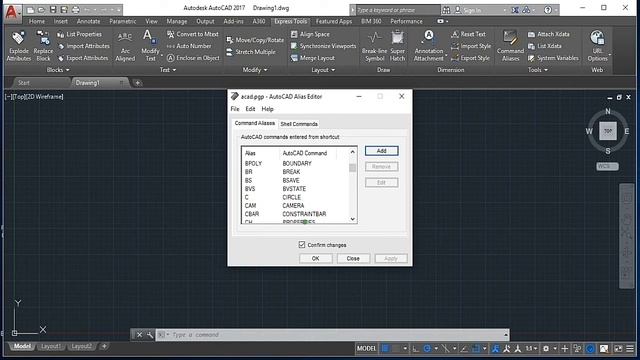Switch to the Layout2 tab
The width and height of the screenshot is (640, 360).
[81, 346]
